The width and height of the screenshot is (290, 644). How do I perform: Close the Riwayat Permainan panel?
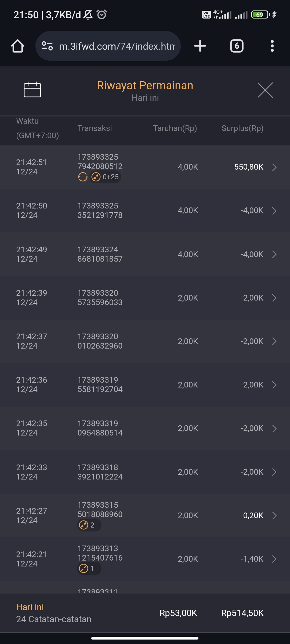coord(265,90)
